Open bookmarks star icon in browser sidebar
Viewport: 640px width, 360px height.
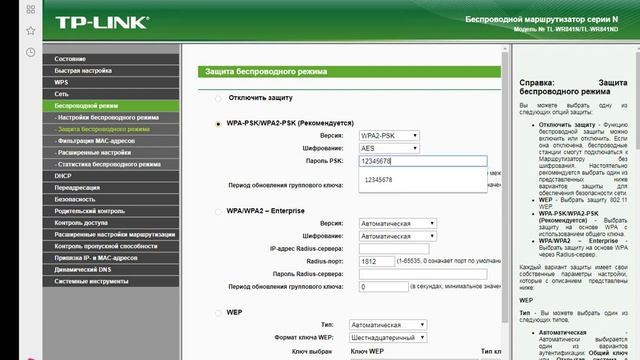tap(31, 31)
